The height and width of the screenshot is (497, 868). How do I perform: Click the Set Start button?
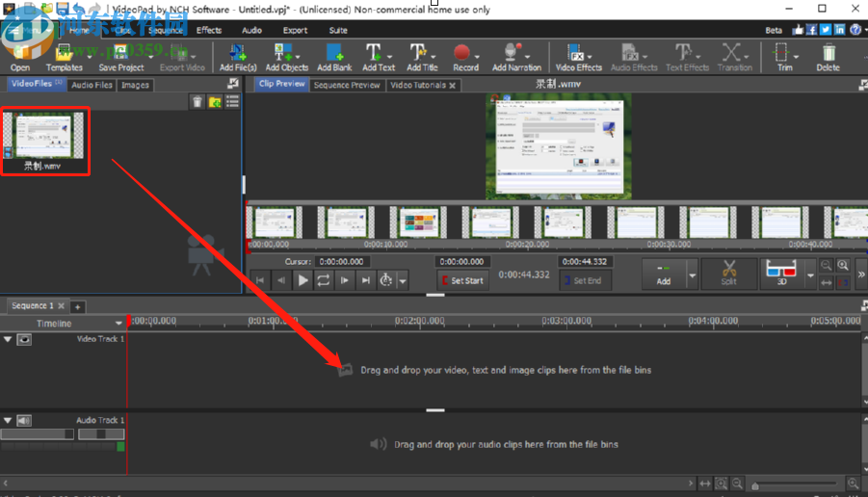462,280
